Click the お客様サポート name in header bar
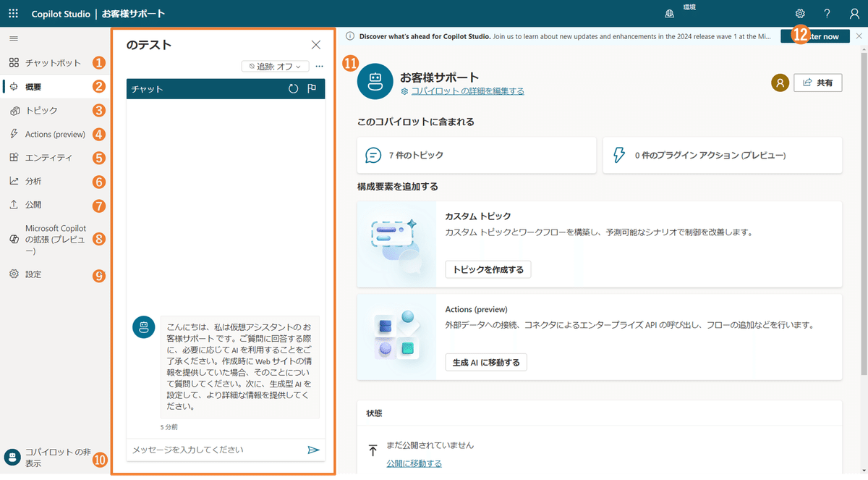The width and height of the screenshot is (868, 480). point(133,14)
